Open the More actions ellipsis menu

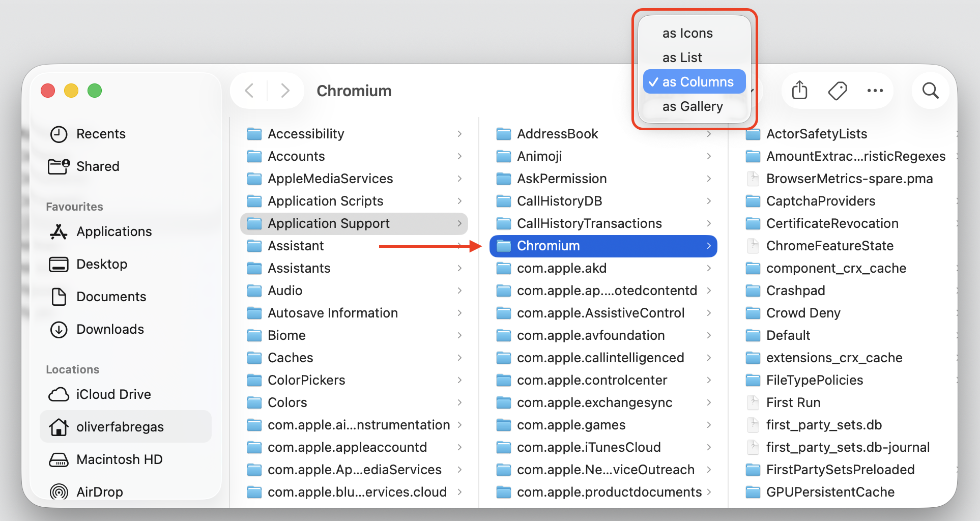point(875,91)
